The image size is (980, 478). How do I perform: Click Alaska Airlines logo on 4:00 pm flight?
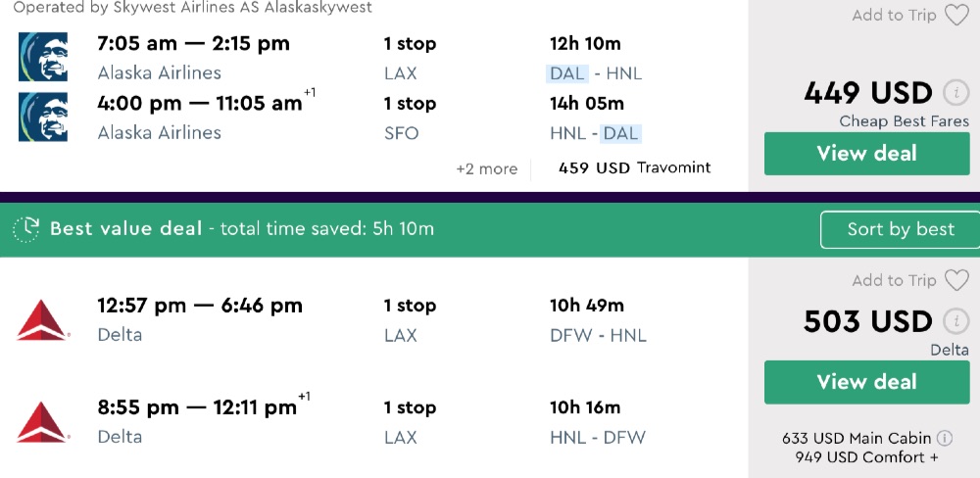click(43, 118)
